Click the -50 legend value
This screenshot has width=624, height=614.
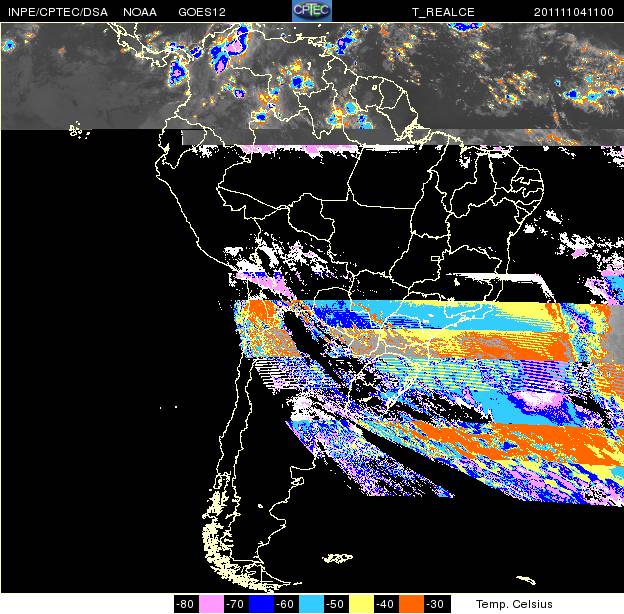336,604
